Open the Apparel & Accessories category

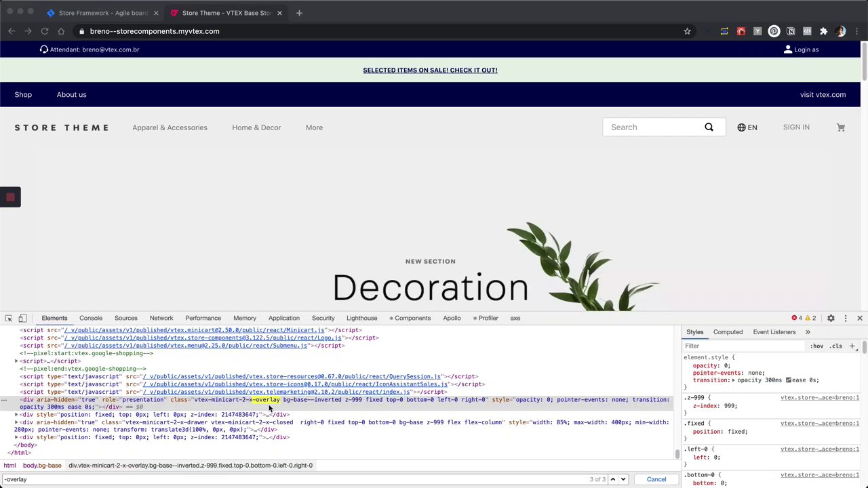(170, 127)
